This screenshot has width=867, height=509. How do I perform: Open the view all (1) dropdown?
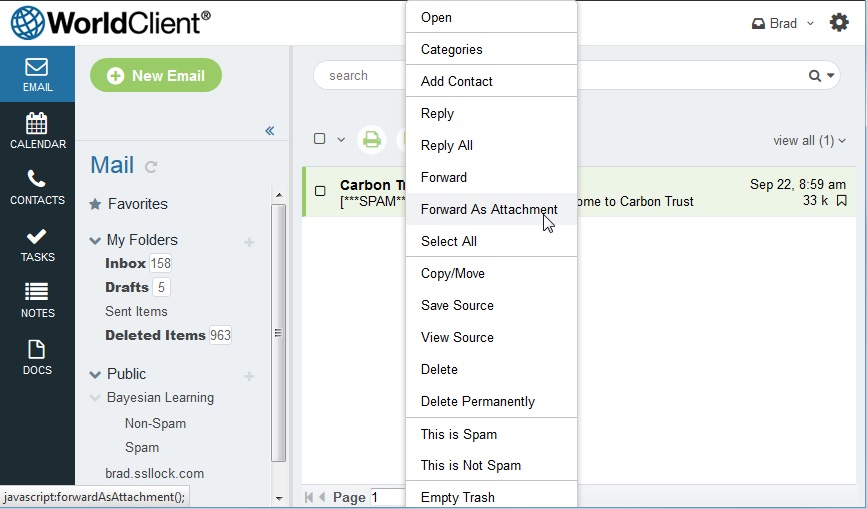click(x=809, y=140)
